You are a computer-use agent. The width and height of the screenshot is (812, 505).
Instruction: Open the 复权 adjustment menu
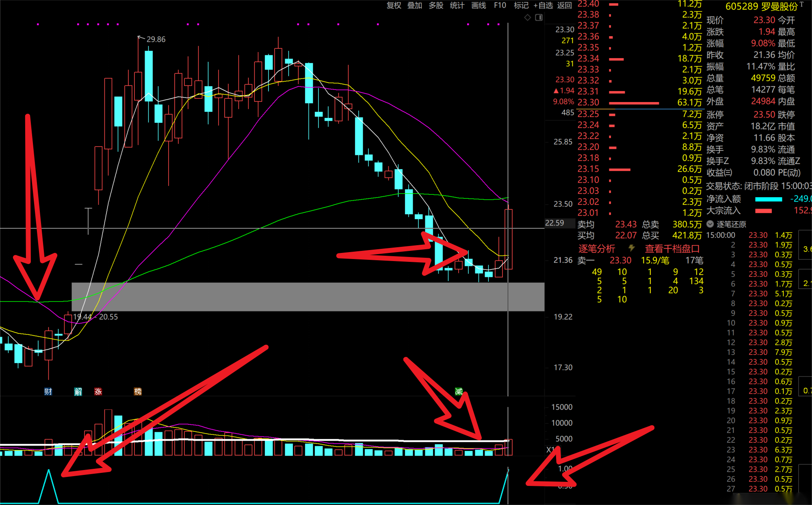[x=394, y=5]
